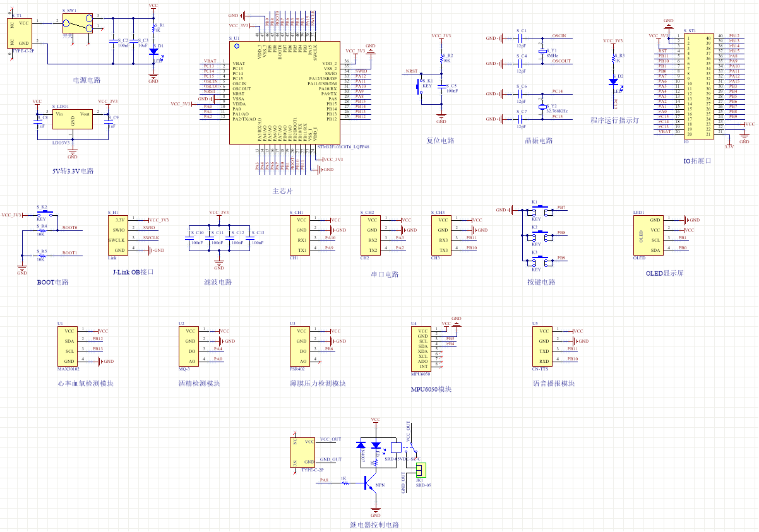Click the '串口电路' section title
The height and width of the screenshot is (532, 759).
click(385, 275)
